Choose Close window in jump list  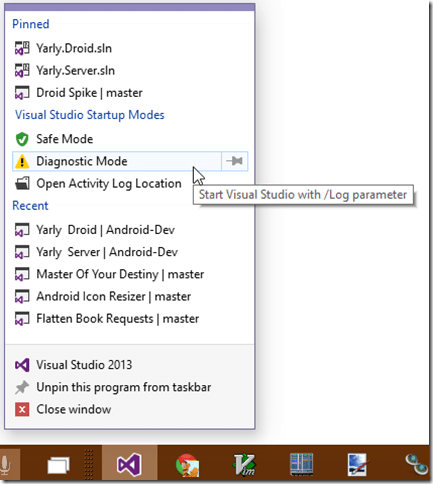130,410
